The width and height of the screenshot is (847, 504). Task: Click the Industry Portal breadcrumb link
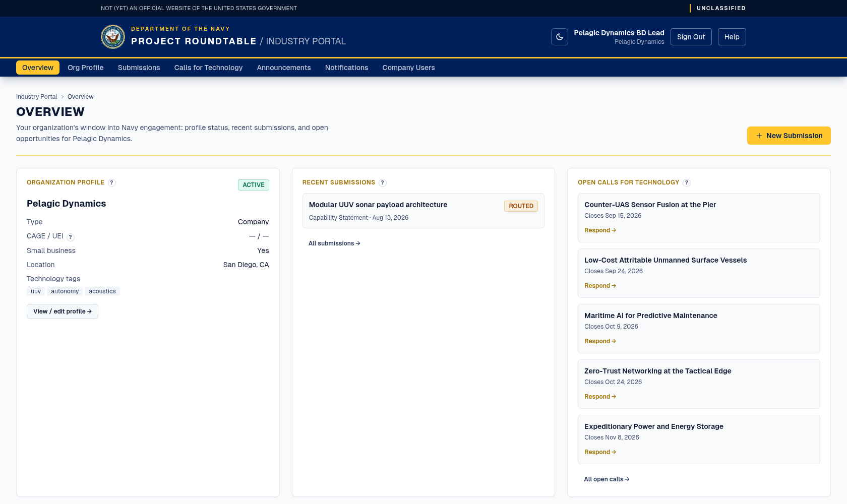point(37,97)
